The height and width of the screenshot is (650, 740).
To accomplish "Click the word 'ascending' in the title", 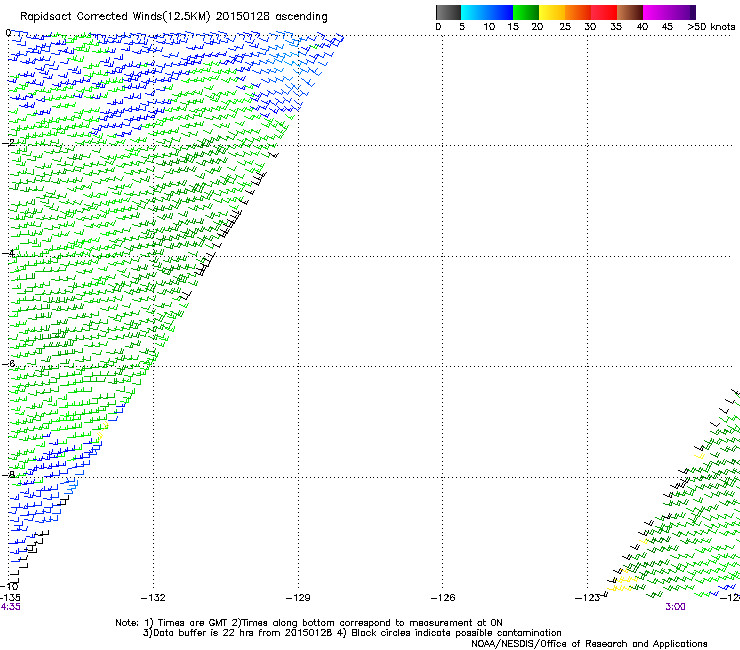I will click(301, 17).
